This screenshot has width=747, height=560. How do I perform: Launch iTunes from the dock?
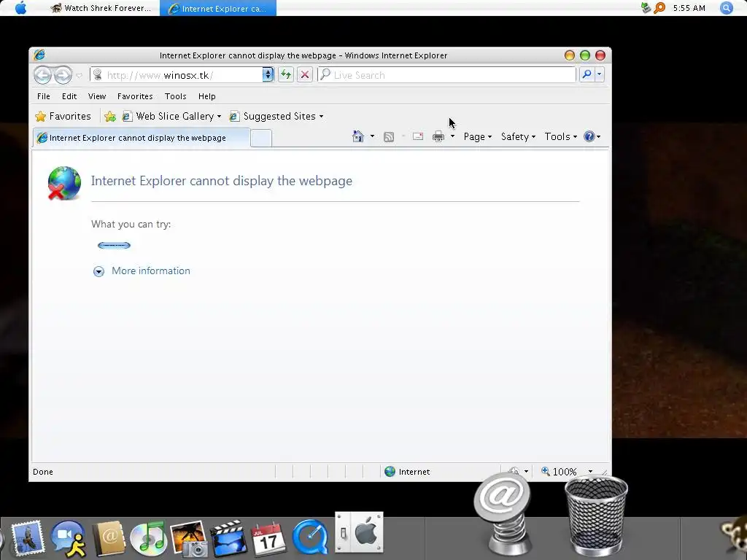pos(149,539)
